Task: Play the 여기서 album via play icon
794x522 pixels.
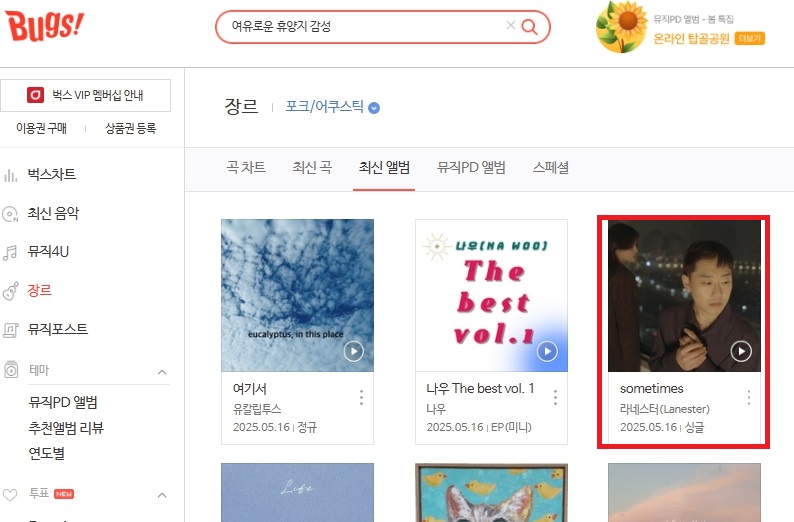Action: click(x=353, y=351)
